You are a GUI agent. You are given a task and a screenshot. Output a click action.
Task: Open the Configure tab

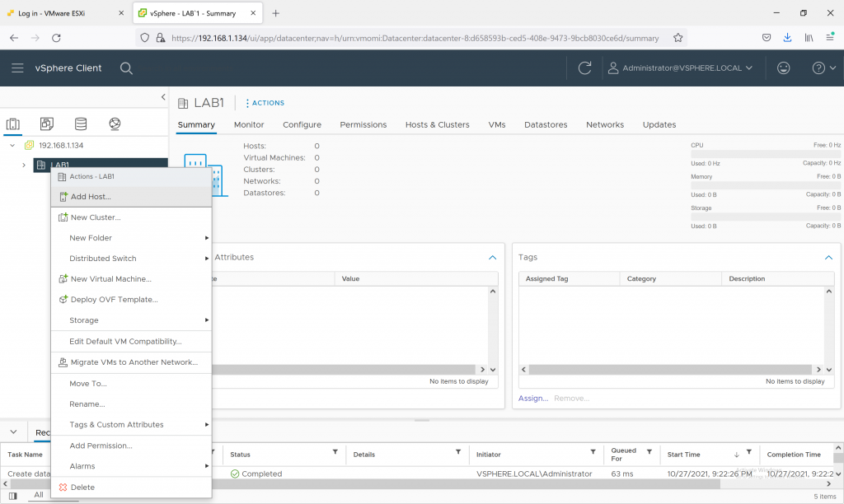coord(302,124)
